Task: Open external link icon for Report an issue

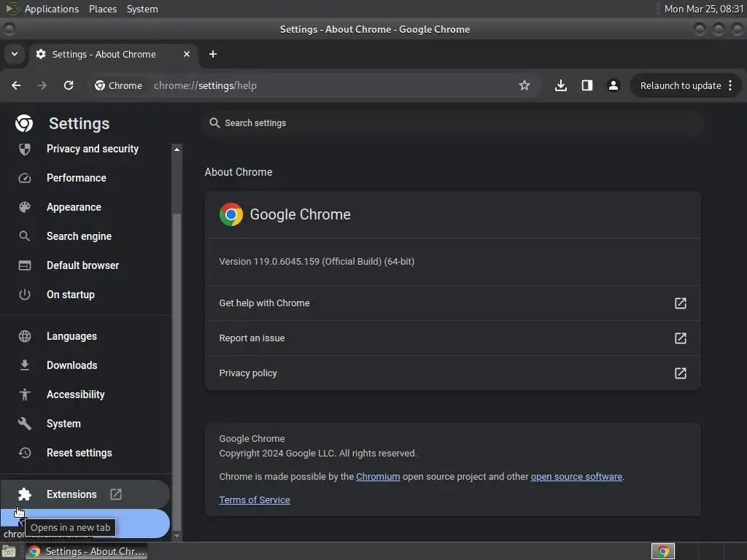Action: click(x=681, y=338)
